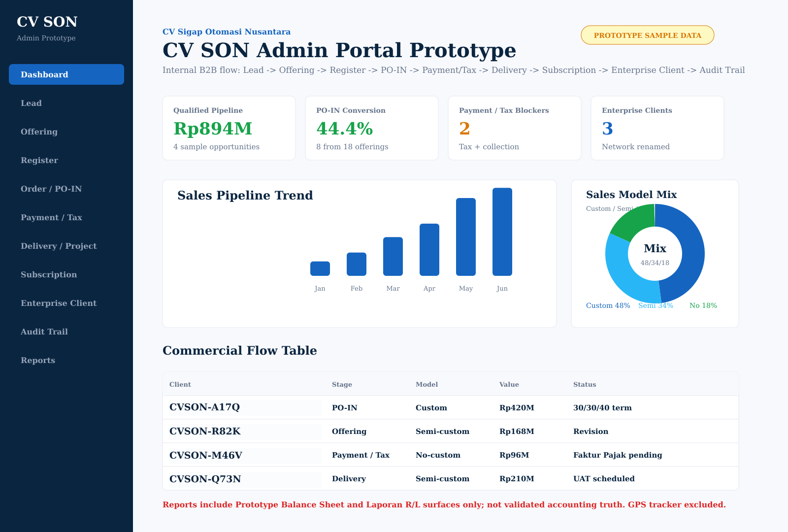
Task: Click the Rp210M value cell
Action: 517,479
